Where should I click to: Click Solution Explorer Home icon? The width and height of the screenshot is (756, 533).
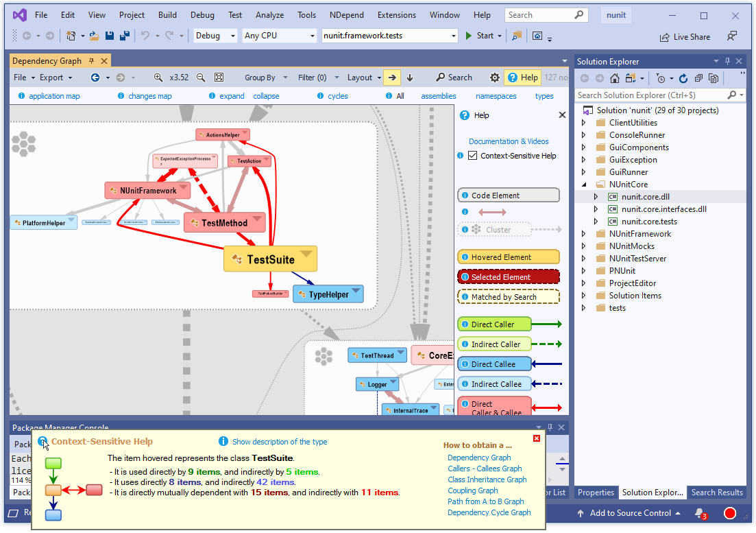pyautogui.click(x=615, y=79)
